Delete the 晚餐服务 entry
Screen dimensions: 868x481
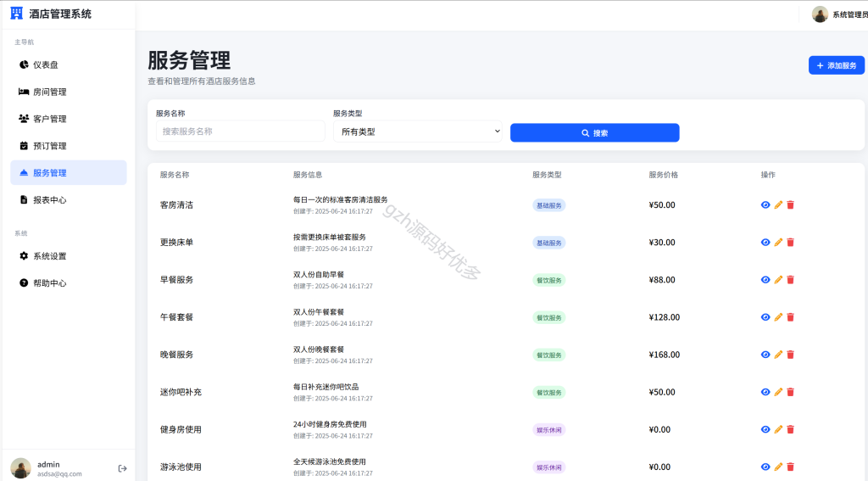(791, 355)
